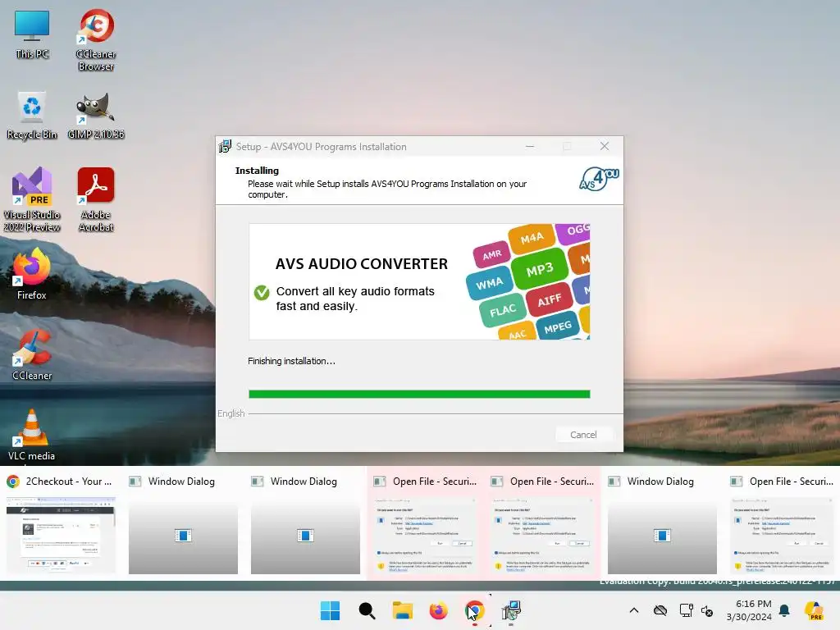840x630 pixels.
Task: Open File Explorer from the taskbar
Action: pyautogui.click(x=402, y=610)
